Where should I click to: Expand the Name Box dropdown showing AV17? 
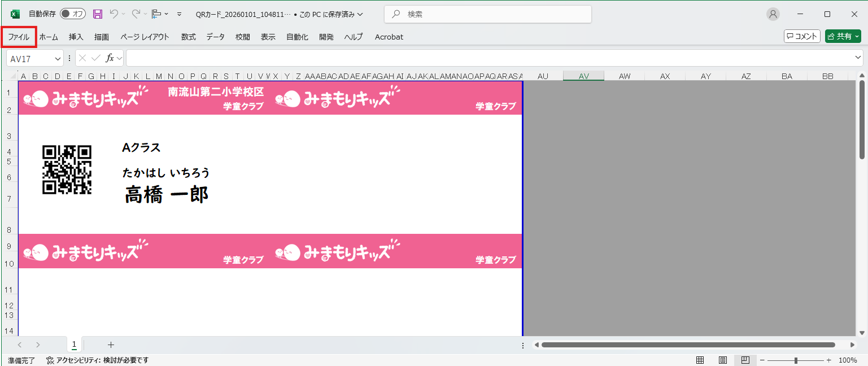(58, 59)
